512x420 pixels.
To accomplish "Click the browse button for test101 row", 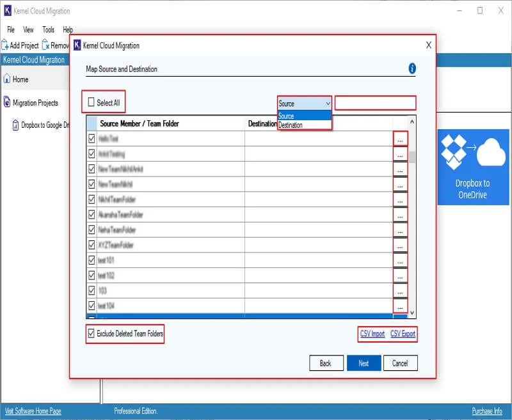I will 400,261.
